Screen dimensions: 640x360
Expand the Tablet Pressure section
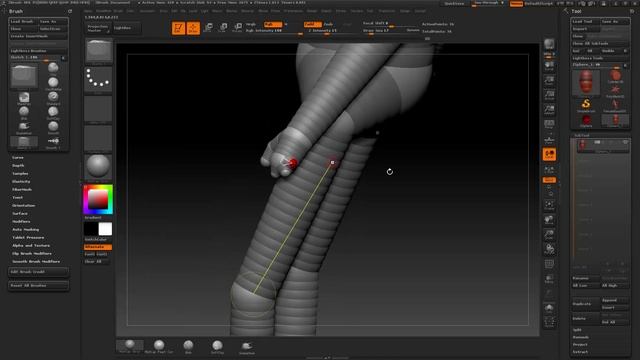(28, 237)
